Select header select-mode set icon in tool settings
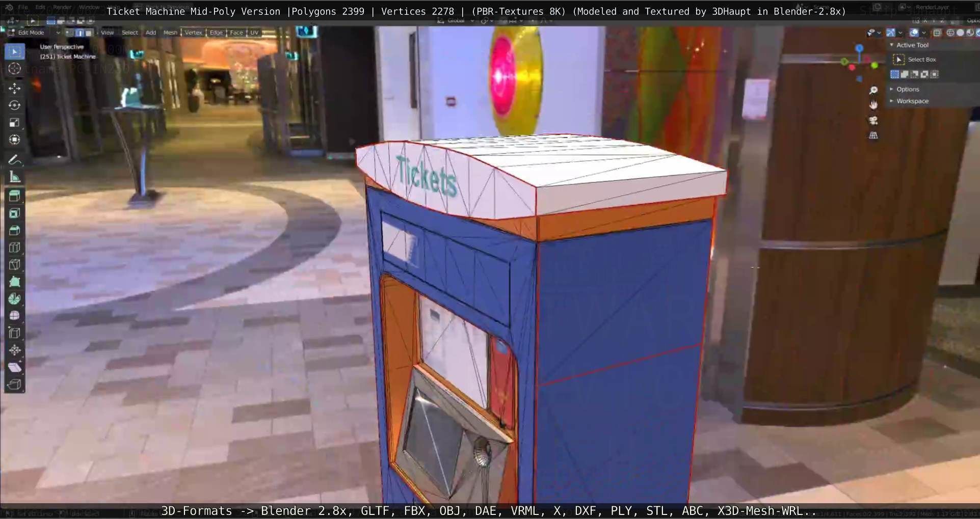Viewport: 980px width, 519px height. point(51,21)
